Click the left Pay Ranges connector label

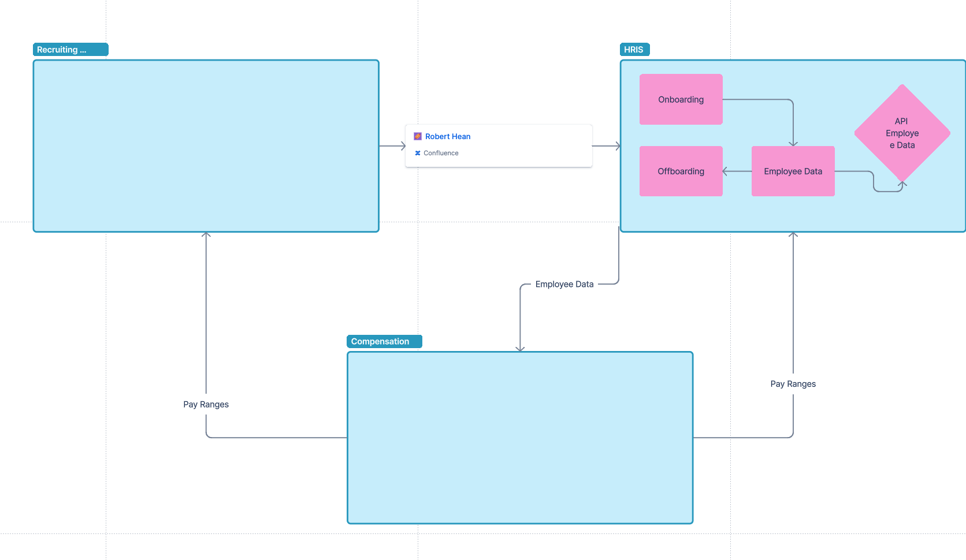click(206, 404)
